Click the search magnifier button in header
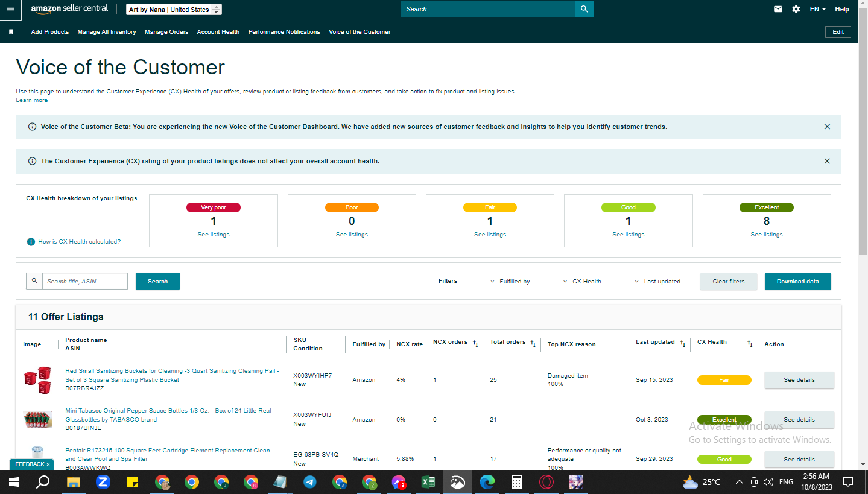The width and height of the screenshot is (868, 494). pos(584,9)
